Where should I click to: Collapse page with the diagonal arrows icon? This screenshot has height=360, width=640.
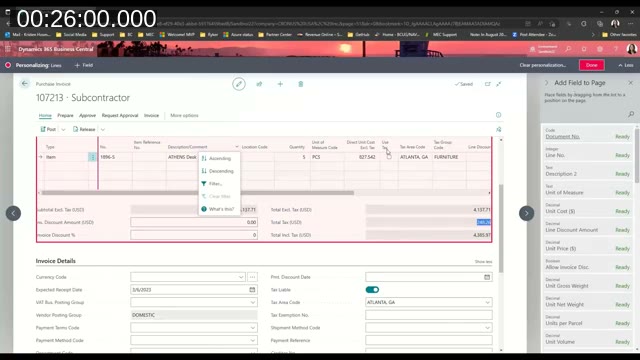tap(499, 84)
